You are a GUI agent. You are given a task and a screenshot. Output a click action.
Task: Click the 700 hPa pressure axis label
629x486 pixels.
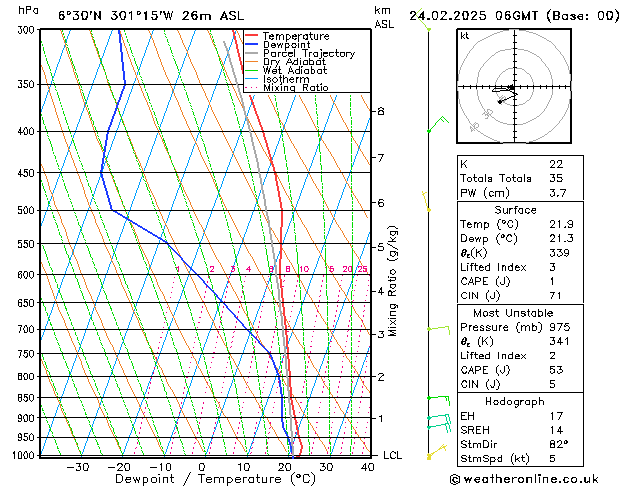[x=26, y=330]
